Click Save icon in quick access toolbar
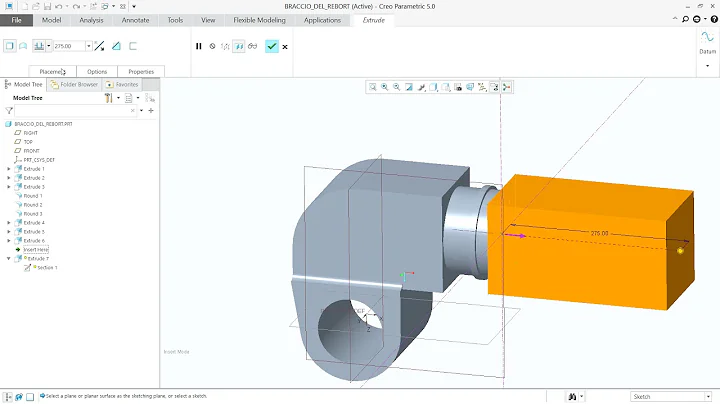 (47, 6)
